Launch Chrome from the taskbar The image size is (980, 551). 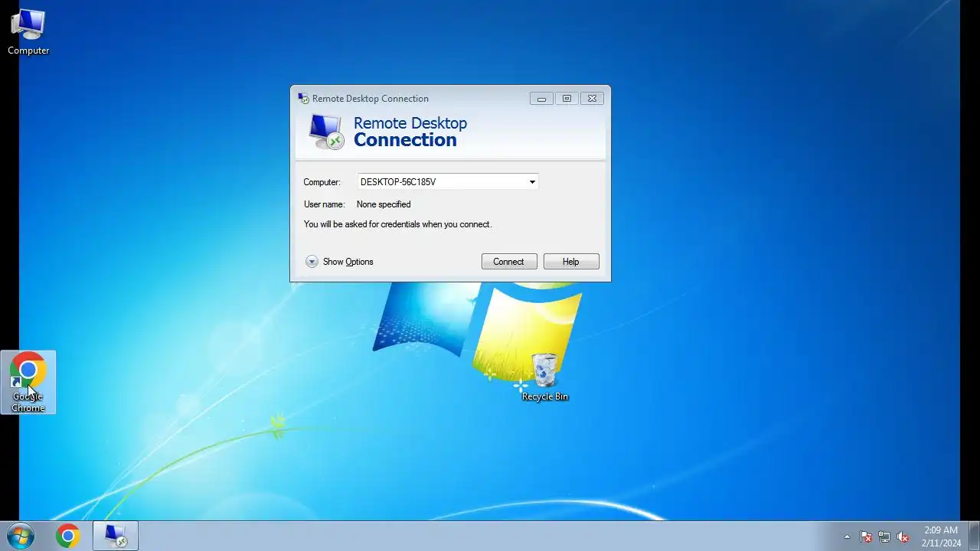coord(68,536)
